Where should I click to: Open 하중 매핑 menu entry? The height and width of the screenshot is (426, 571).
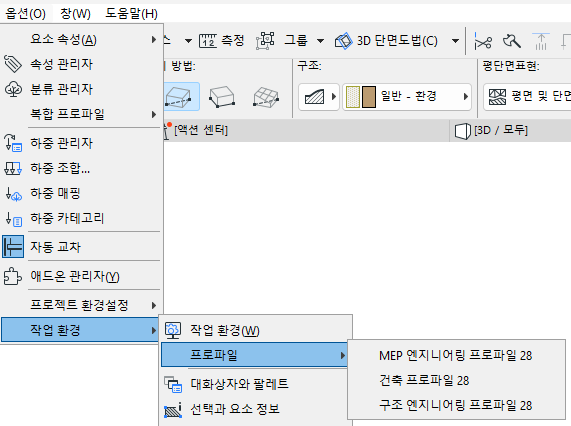pyautogui.click(x=82, y=193)
